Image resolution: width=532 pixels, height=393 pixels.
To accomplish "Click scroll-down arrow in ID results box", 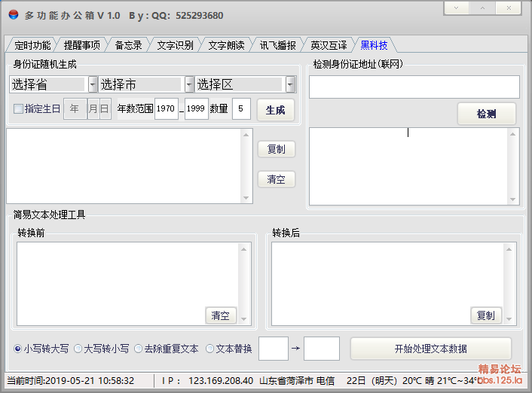I will 246,198.
